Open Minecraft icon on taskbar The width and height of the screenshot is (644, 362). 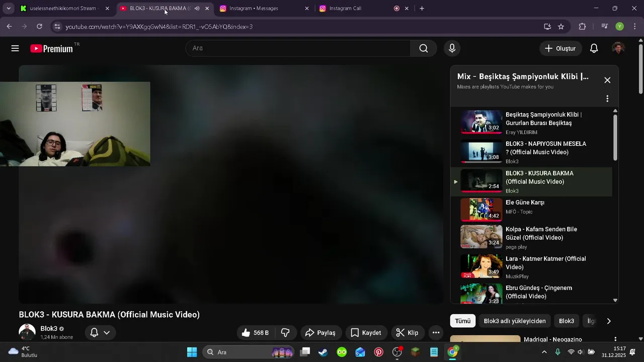tap(416, 352)
